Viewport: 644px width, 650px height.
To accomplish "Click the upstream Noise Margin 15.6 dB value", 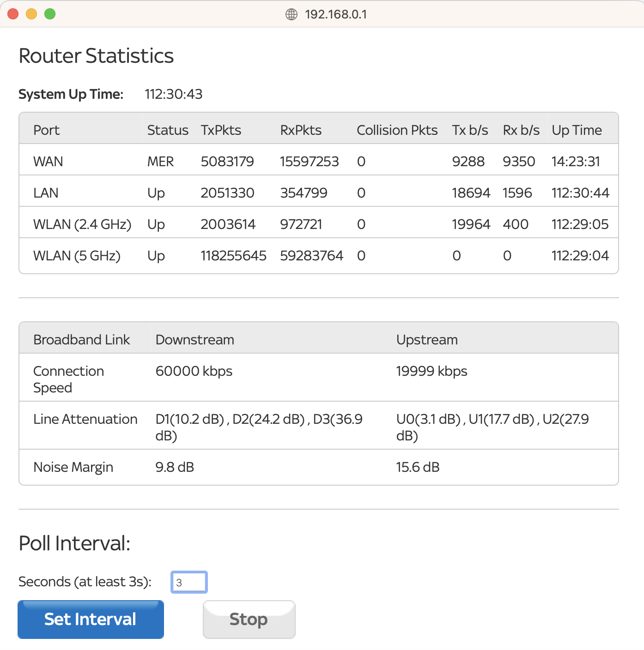I will pyautogui.click(x=418, y=467).
